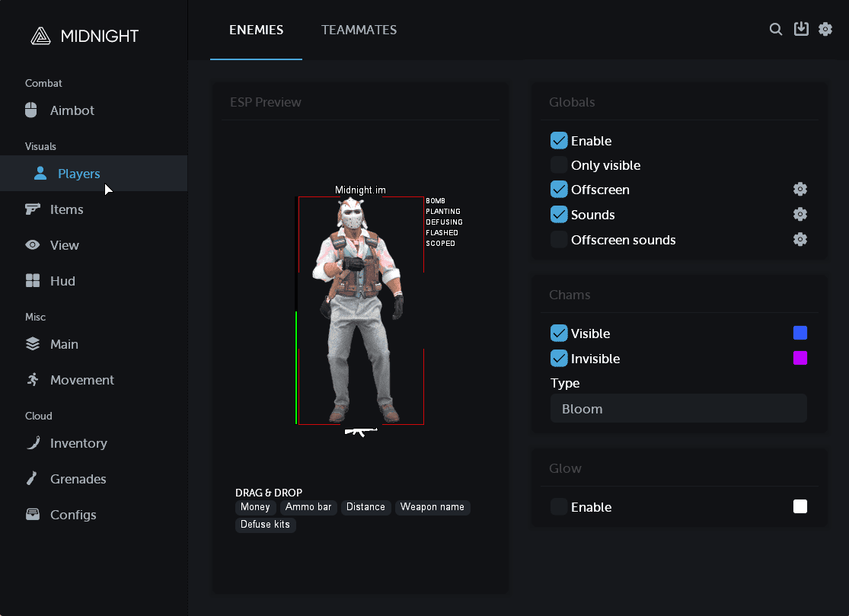This screenshot has width=849, height=616.
Task: Expand the Sounds gear settings
Action: pyautogui.click(x=800, y=215)
